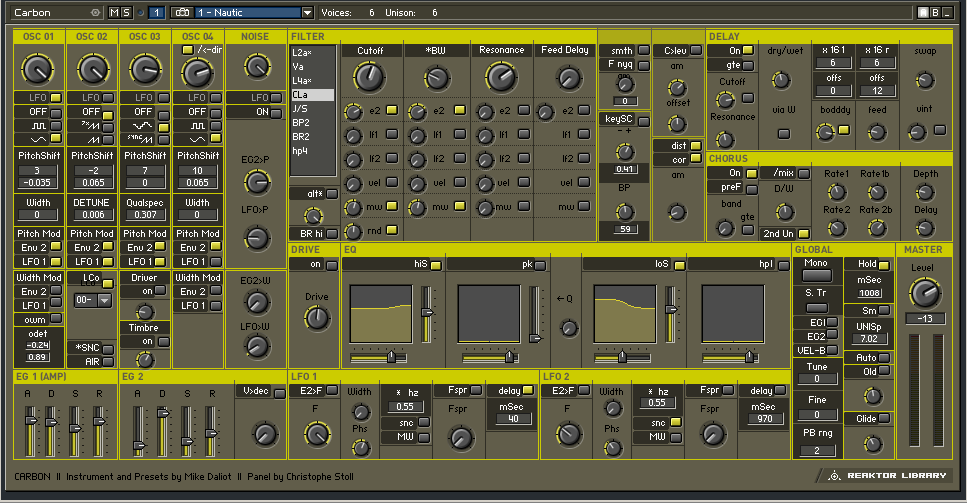The height and width of the screenshot is (503, 967).
Task: Click the Master Level knob
Action: [925, 293]
